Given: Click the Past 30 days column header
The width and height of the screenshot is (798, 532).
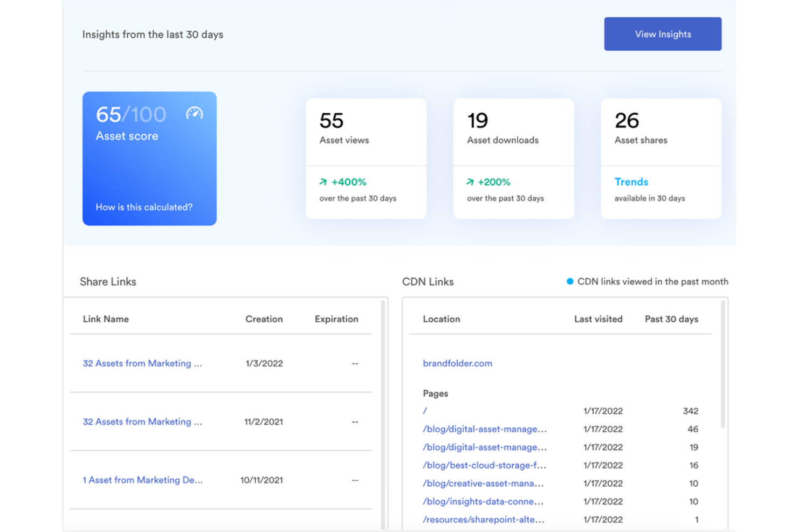Looking at the screenshot, I should [x=671, y=319].
